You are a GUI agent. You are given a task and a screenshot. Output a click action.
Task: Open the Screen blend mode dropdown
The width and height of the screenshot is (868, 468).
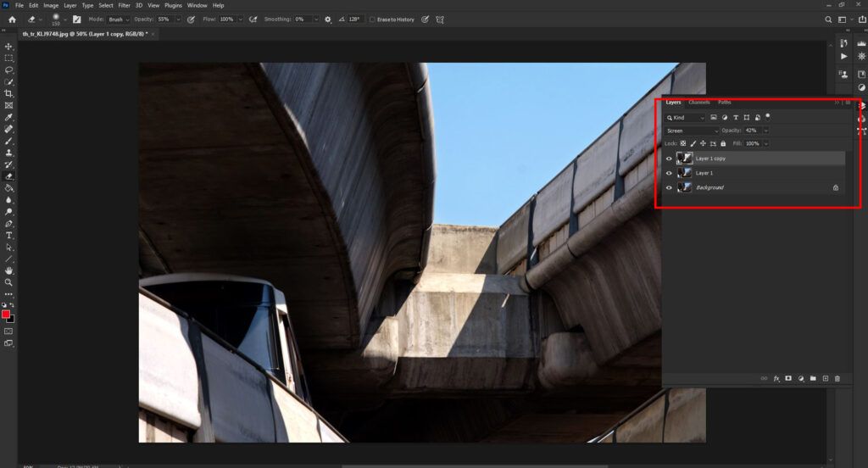[692, 131]
